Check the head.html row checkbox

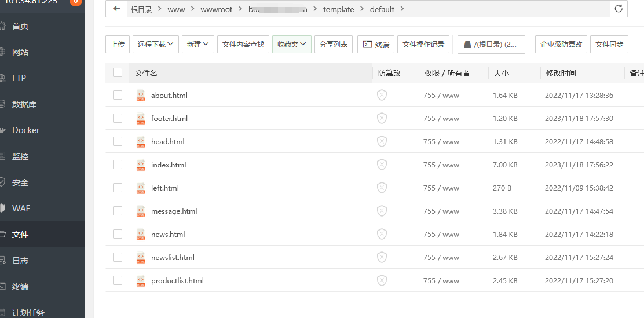(118, 142)
